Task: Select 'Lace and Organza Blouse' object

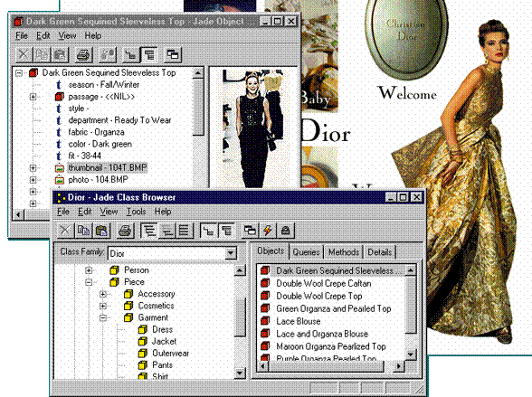Action: (x=322, y=334)
